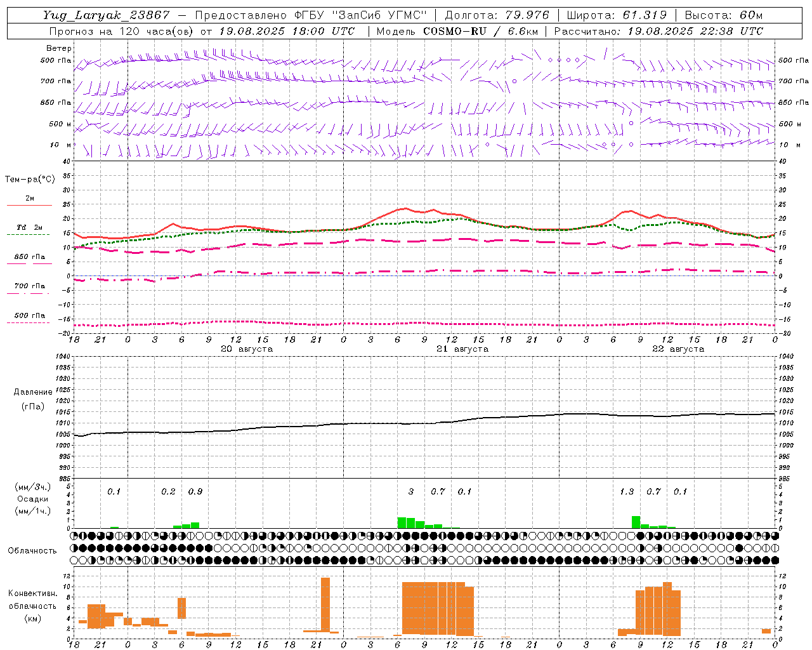Click the 500 гПа temperature legend label

(x=29, y=315)
